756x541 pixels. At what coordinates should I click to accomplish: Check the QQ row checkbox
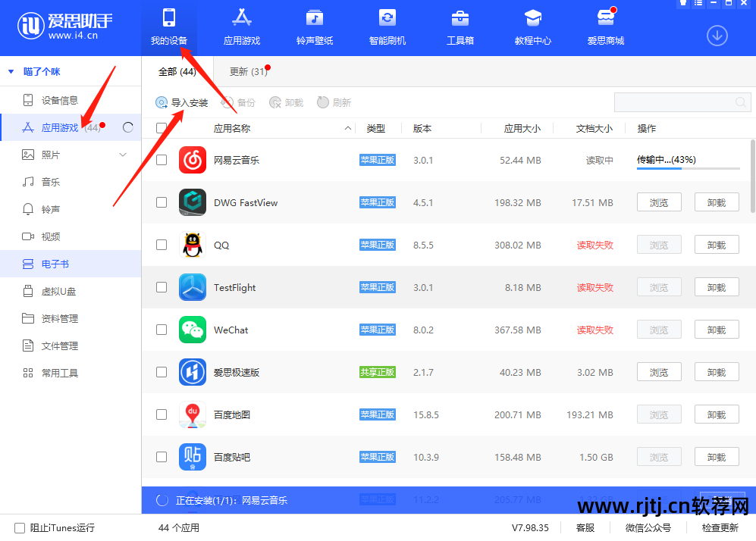[162, 245]
